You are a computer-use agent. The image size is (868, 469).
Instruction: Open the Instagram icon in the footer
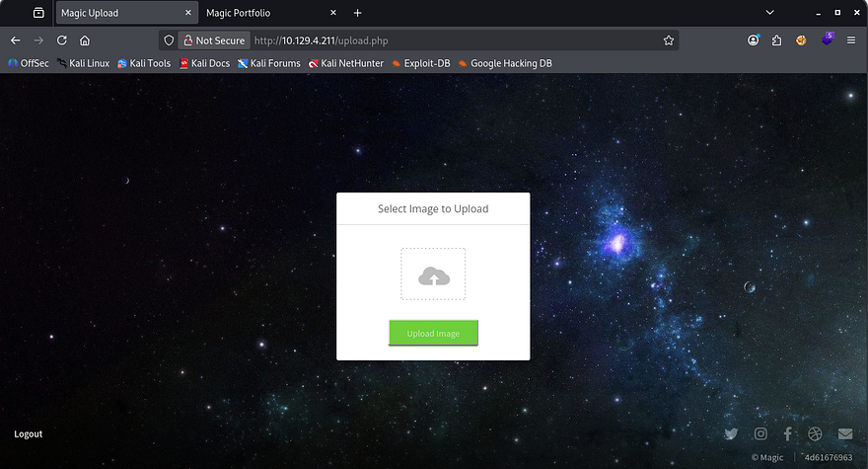click(760, 433)
